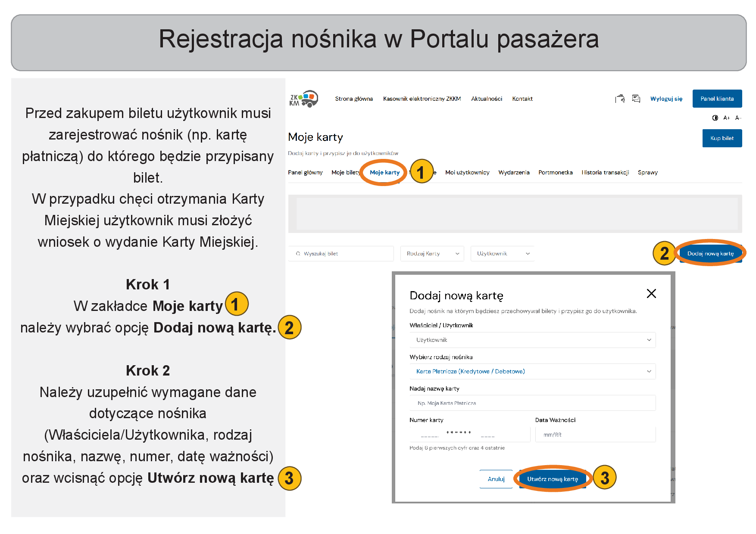The width and height of the screenshot is (756, 534).
Task: Open Aktualności page
Action: pos(487,99)
